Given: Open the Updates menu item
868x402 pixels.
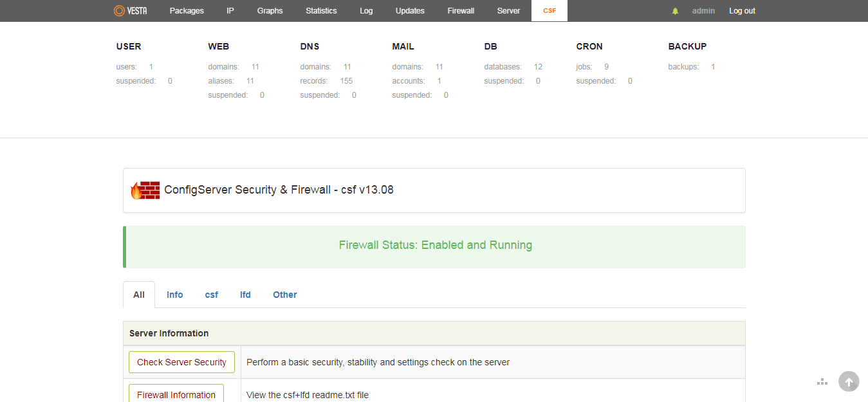Looking at the screenshot, I should tap(410, 11).
